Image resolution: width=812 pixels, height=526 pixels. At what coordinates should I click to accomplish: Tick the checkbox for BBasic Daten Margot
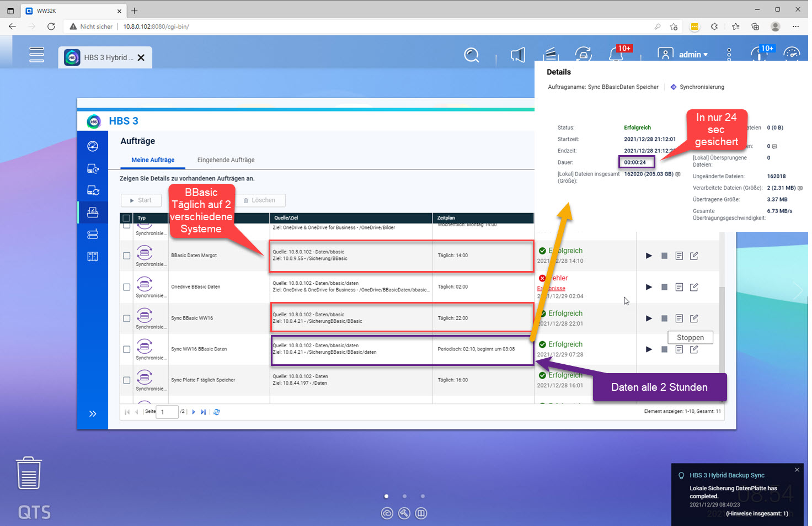[x=126, y=256]
